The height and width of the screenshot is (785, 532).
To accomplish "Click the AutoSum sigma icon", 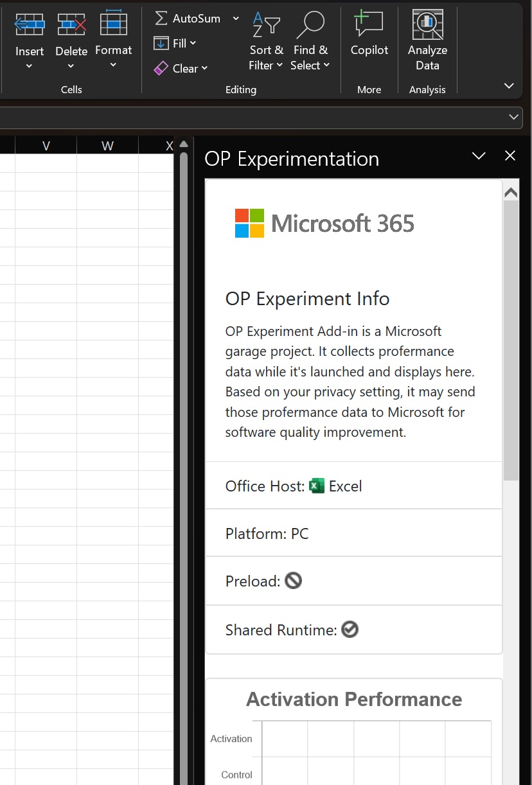I will pos(161,19).
